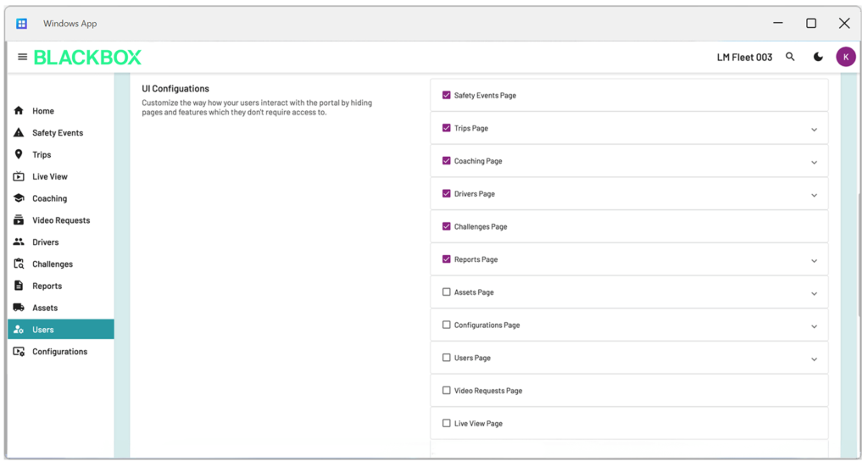Open Assets sidebar item
868x467 pixels.
click(x=61, y=308)
